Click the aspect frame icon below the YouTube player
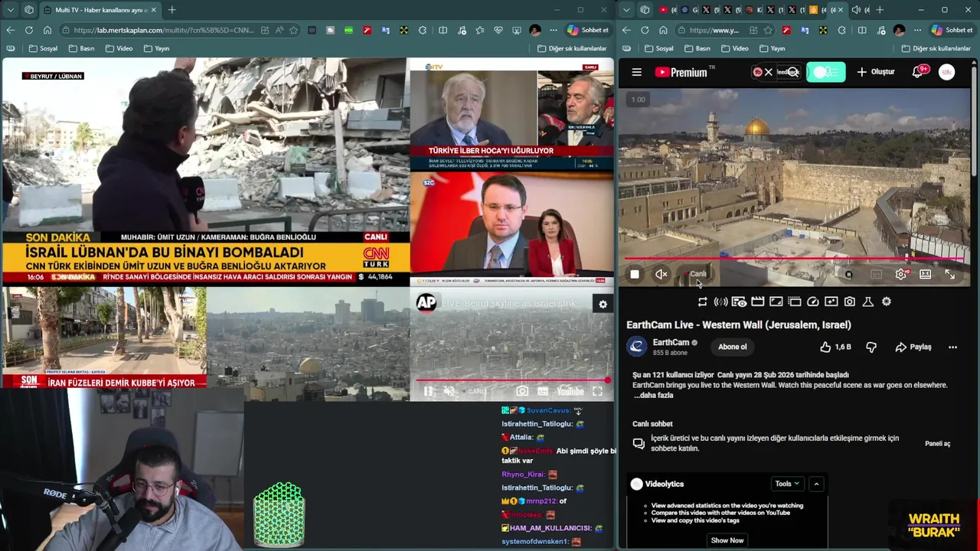 (x=776, y=302)
